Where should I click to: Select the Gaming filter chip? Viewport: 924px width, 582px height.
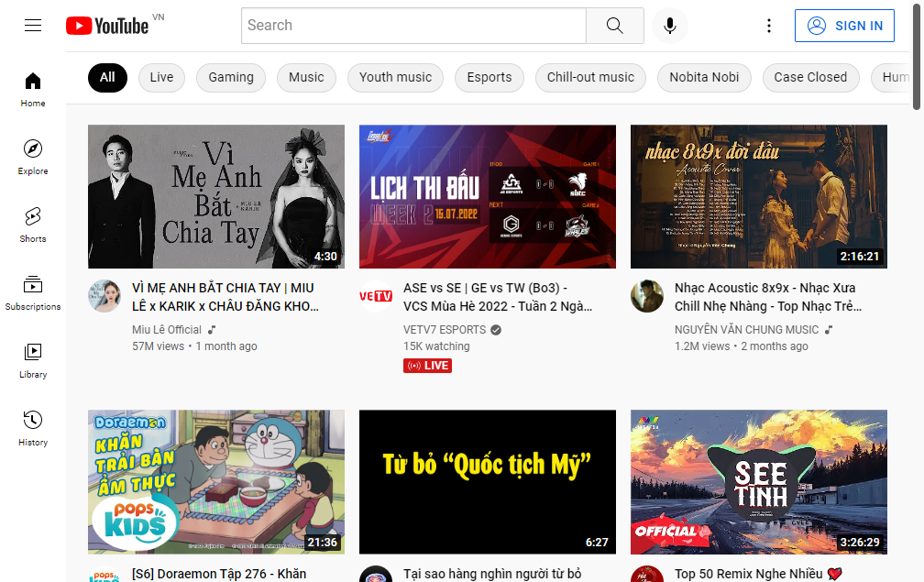tap(231, 77)
